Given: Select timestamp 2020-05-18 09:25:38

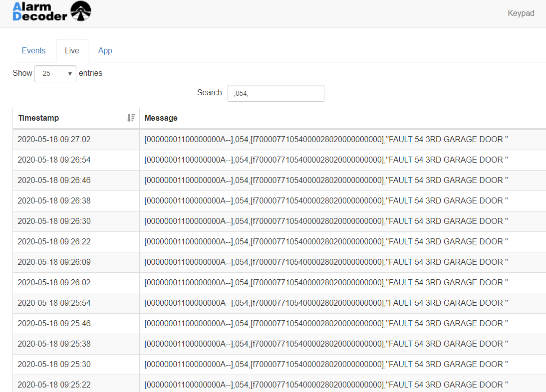Looking at the screenshot, I should 54,344.
